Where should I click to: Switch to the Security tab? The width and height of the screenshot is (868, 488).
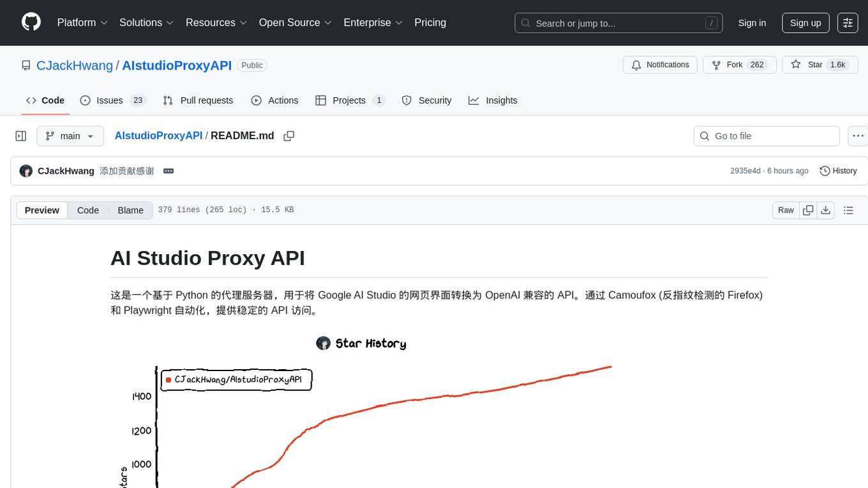click(426, 100)
